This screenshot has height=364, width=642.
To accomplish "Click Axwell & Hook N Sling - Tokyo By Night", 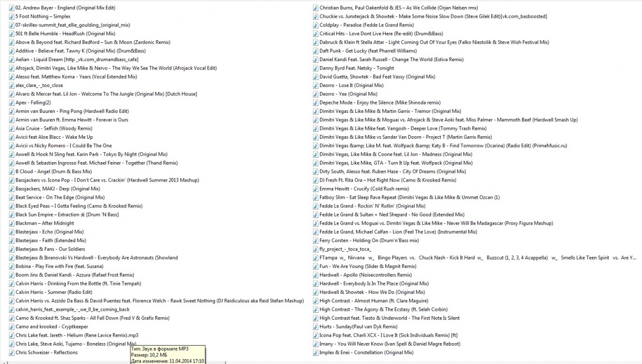I will pos(92,154).
